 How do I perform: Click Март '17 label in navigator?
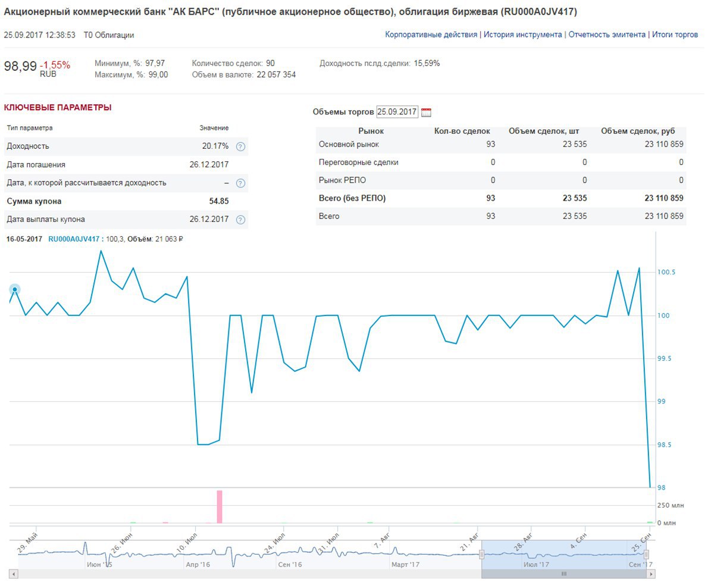406,565
